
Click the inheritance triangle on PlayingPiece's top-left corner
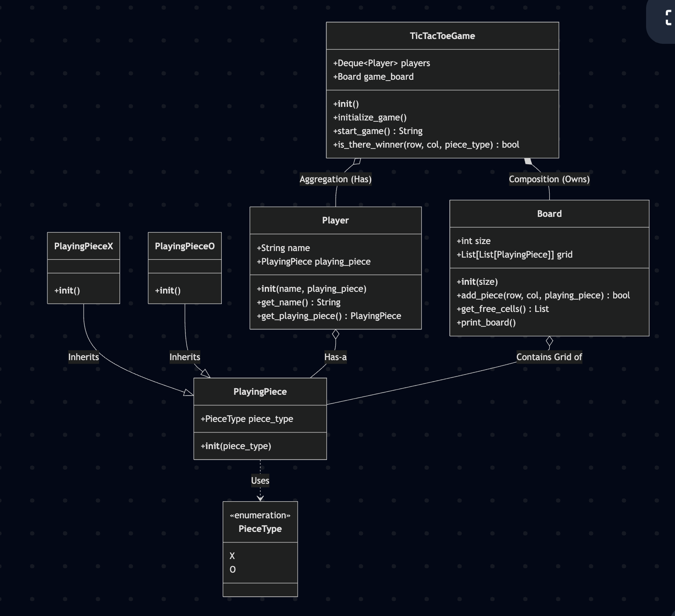205,373
